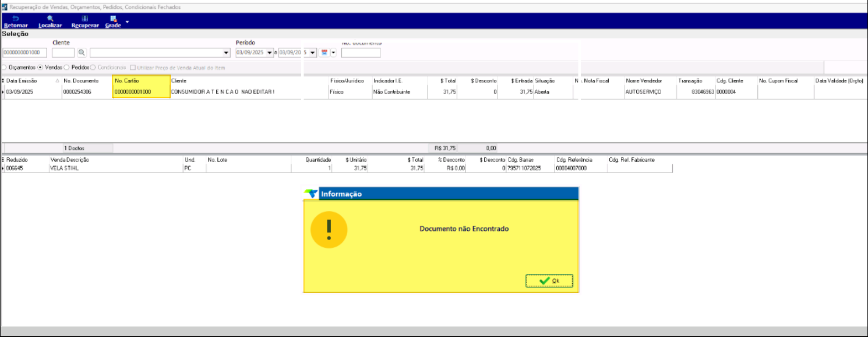Click the Cdg. Ref. Fabricante column header
This screenshot has width=868, height=338.
click(x=640, y=160)
